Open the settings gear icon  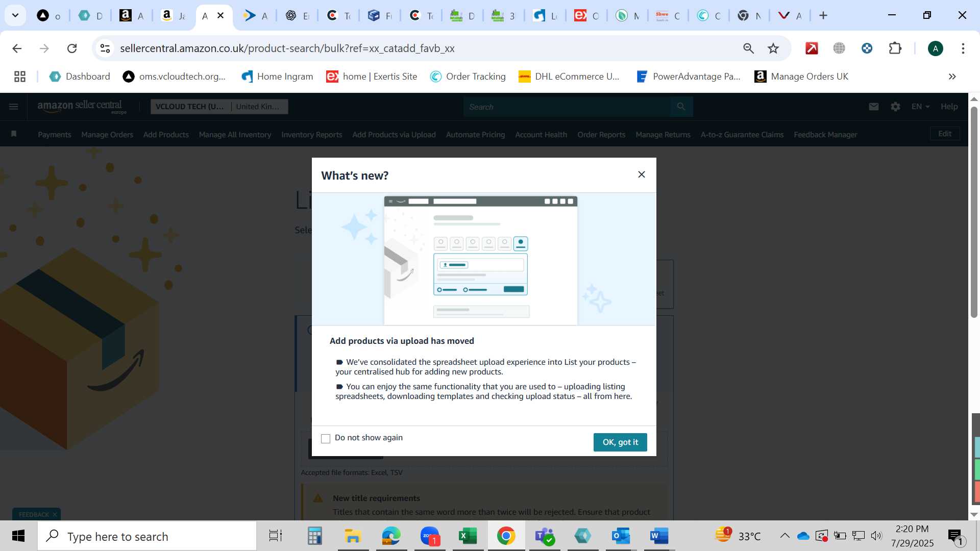tap(895, 107)
